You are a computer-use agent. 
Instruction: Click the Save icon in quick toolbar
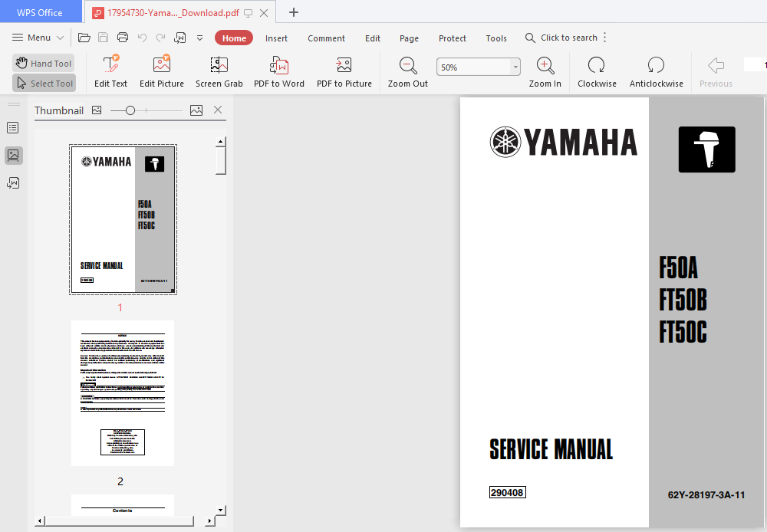coord(104,38)
